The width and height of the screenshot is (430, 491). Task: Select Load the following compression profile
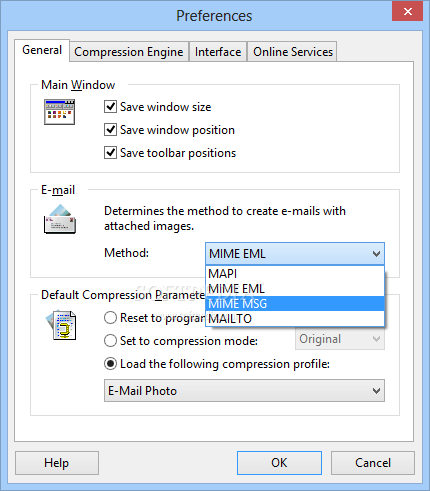pyautogui.click(x=110, y=364)
